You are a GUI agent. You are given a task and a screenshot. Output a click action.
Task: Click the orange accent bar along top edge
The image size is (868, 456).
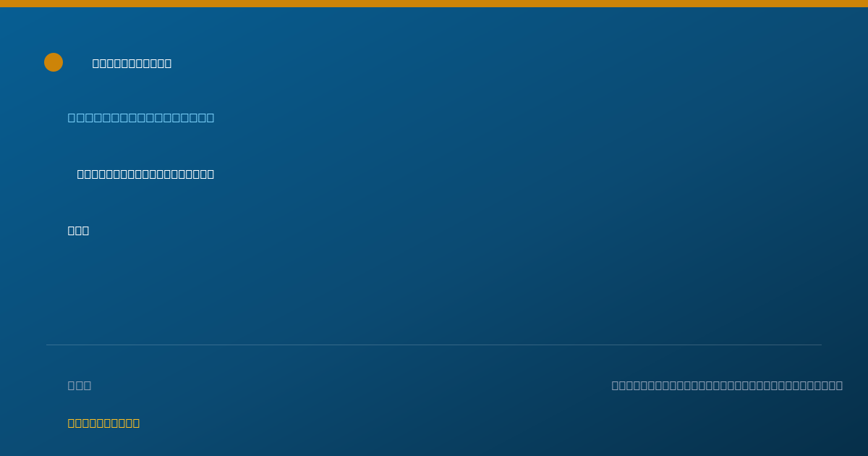(x=434, y=4)
